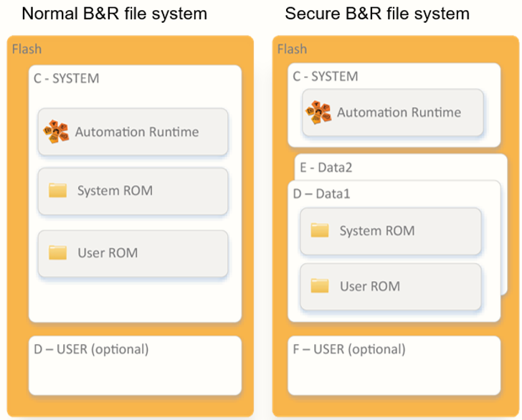Click the User ROM text in the left diagram
This screenshot has width=522, height=420.
click(x=108, y=253)
